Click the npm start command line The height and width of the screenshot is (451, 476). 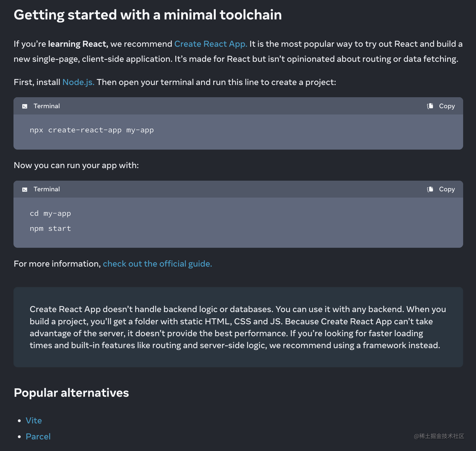coord(50,229)
